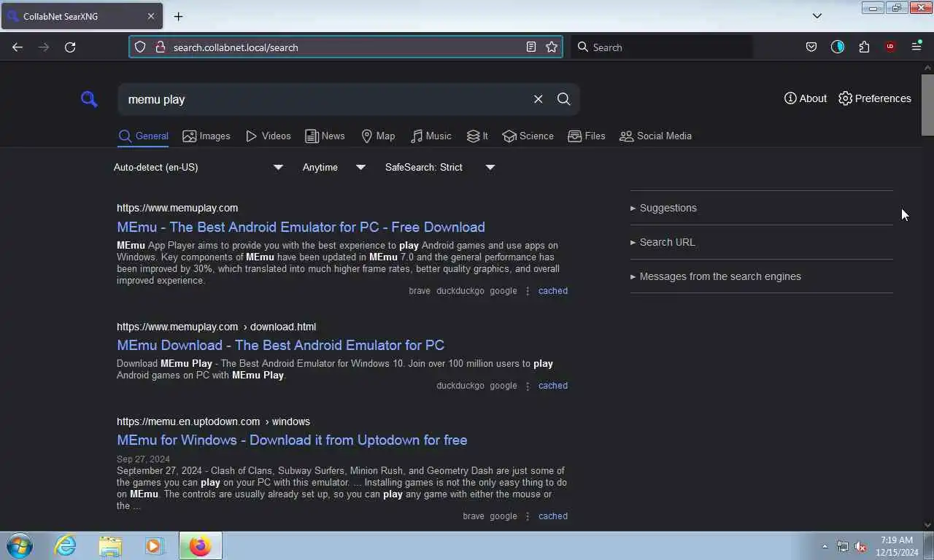Click the SearXNG magnifier logo
934x560 pixels.
point(89,99)
